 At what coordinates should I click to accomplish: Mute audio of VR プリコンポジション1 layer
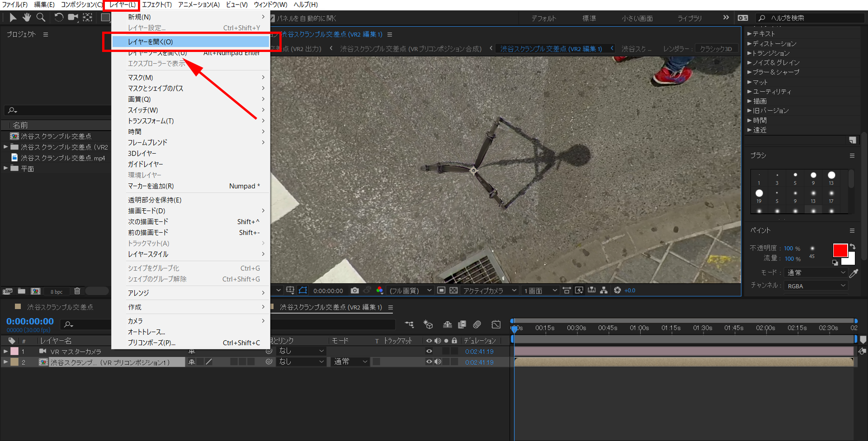(x=438, y=362)
